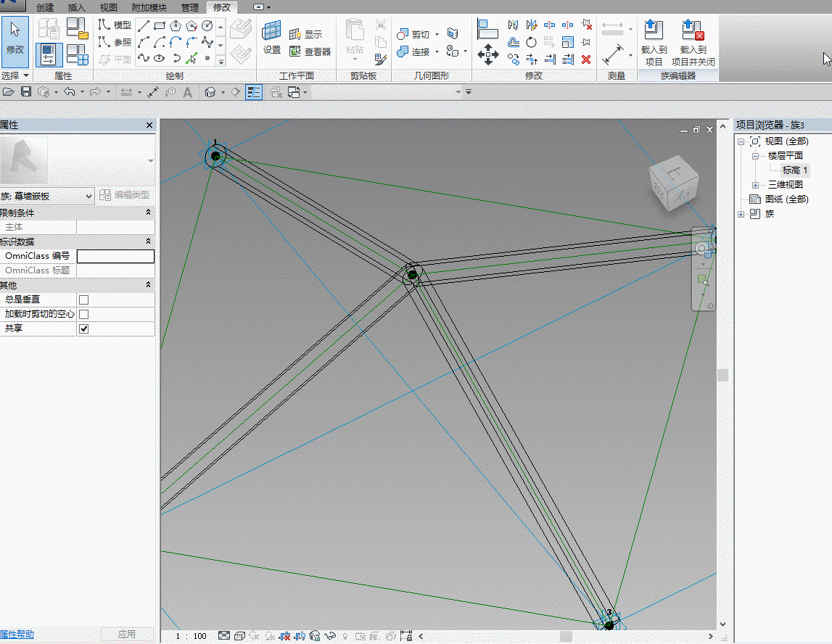Click the OmniClass 编号 input field
The width and height of the screenshot is (832, 644).
coord(115,256)
